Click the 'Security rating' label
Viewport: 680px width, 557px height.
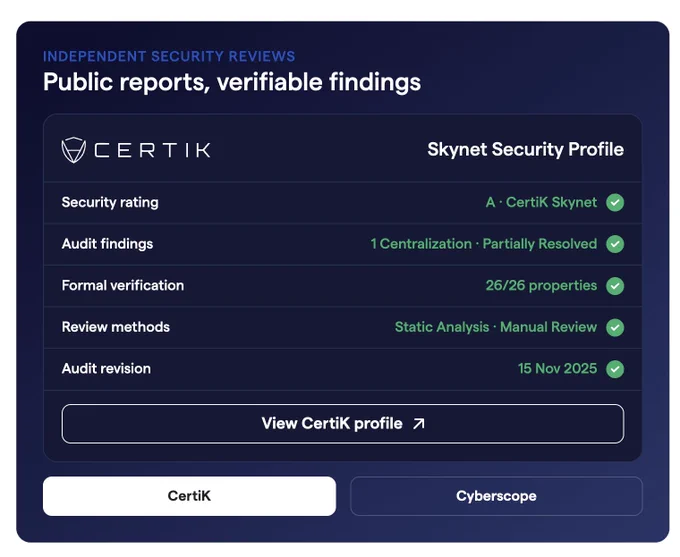click(x=110, y=203)
